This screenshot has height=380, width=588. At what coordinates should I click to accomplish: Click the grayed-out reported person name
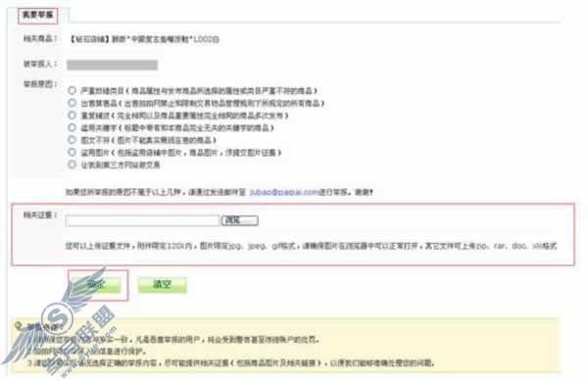tap(112, 65)
